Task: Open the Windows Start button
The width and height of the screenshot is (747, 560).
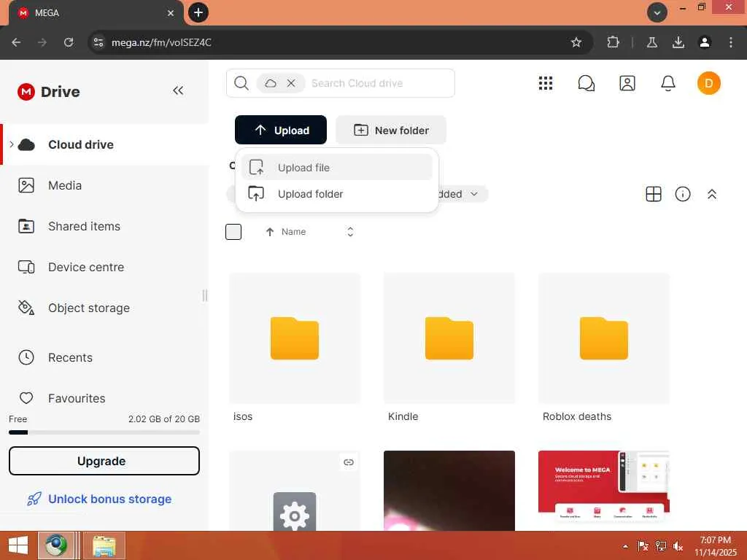Action: tap(18, 545)
